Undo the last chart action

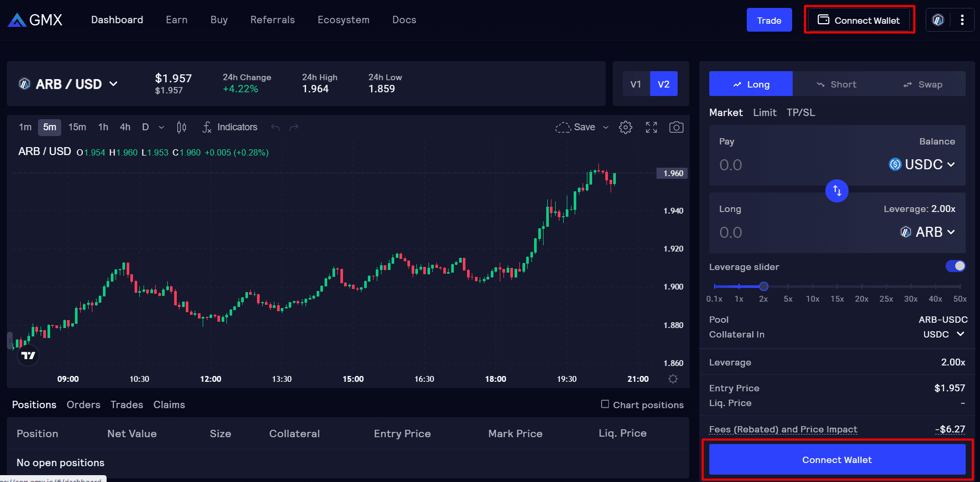pos(275,127)
